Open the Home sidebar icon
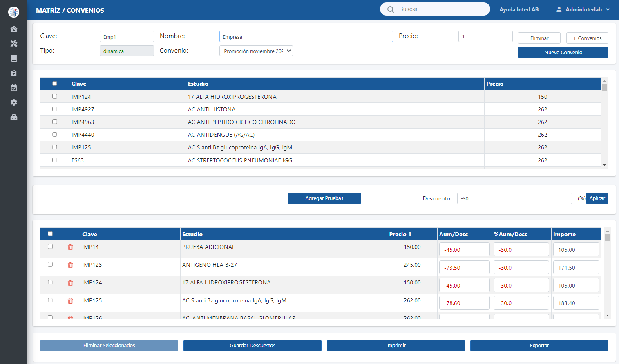Viewport: 619px width, 364px height. click(14, 29)
